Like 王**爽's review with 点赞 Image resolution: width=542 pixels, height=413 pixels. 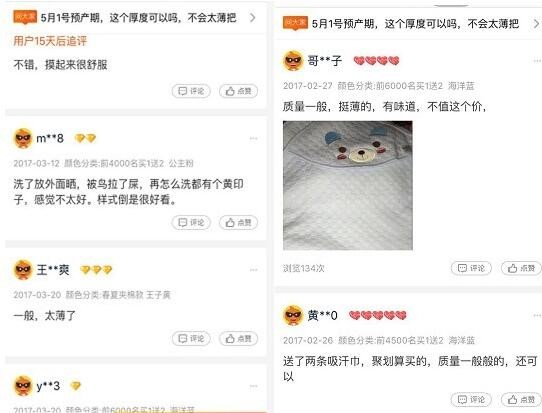(x=238, y=339)
